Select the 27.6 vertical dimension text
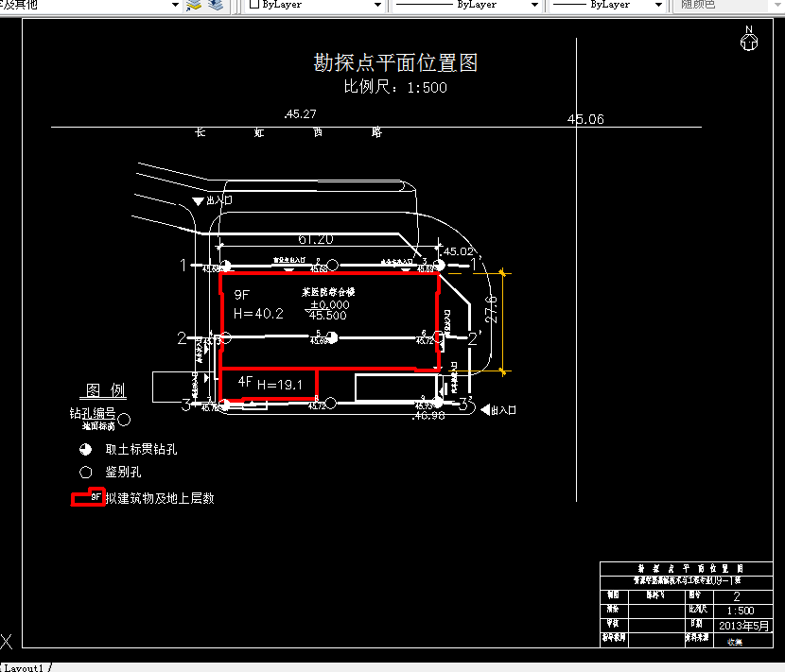This screenshot has height=672, width=785. [x=491, y=309]
